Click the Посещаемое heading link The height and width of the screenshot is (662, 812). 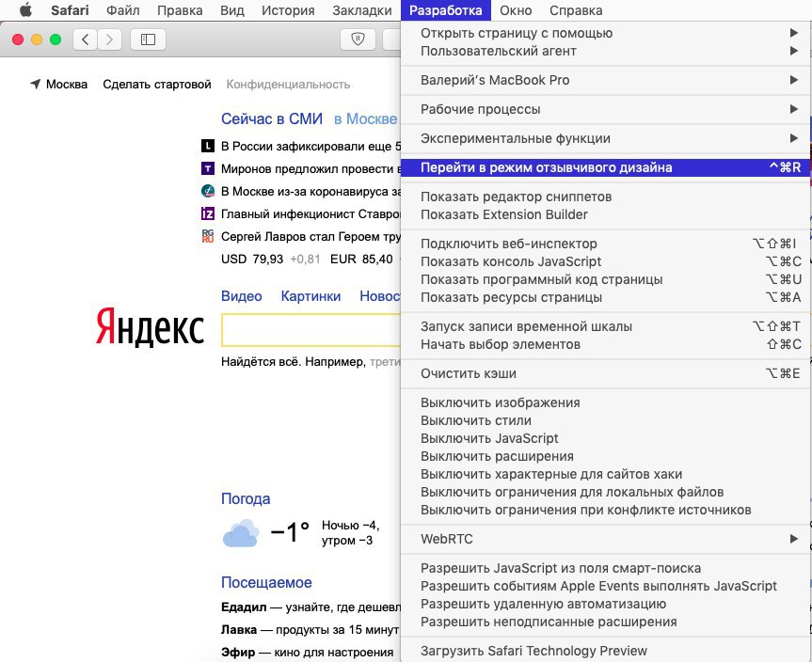[266, 582]
